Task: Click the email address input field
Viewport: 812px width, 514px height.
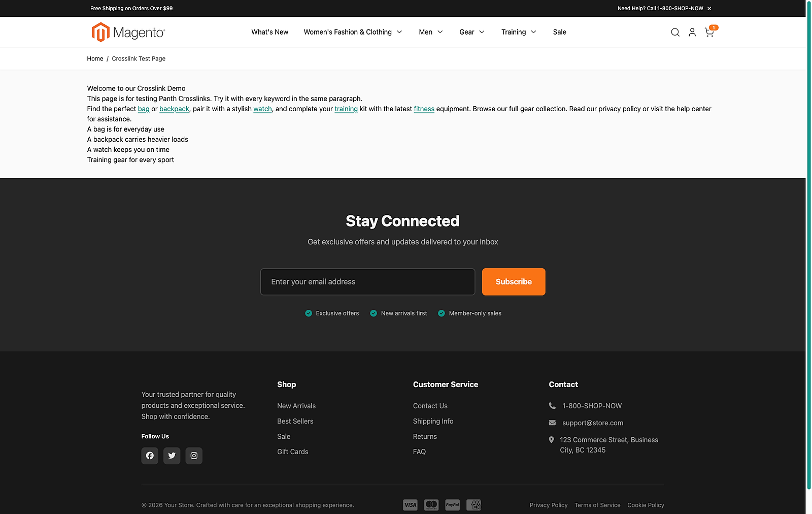Action: (x=367, y=281)
